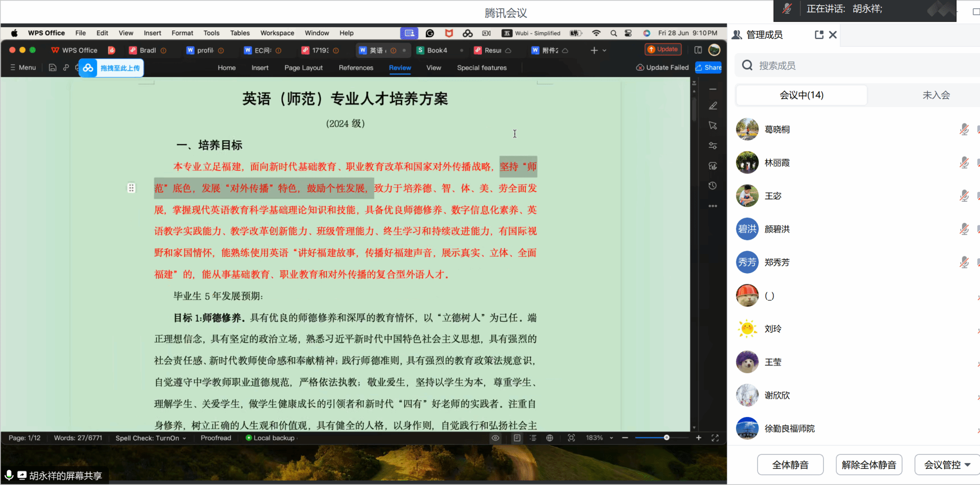This screenshot has width=980, height=485.
Task: Click the outline view icon in status bar
Action: 533,438
